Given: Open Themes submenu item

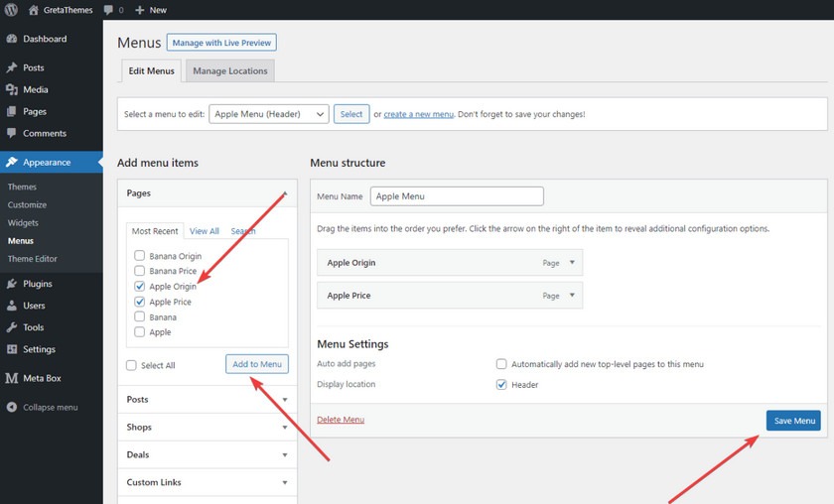Looking at the screenshot, I should click(22, 187).
